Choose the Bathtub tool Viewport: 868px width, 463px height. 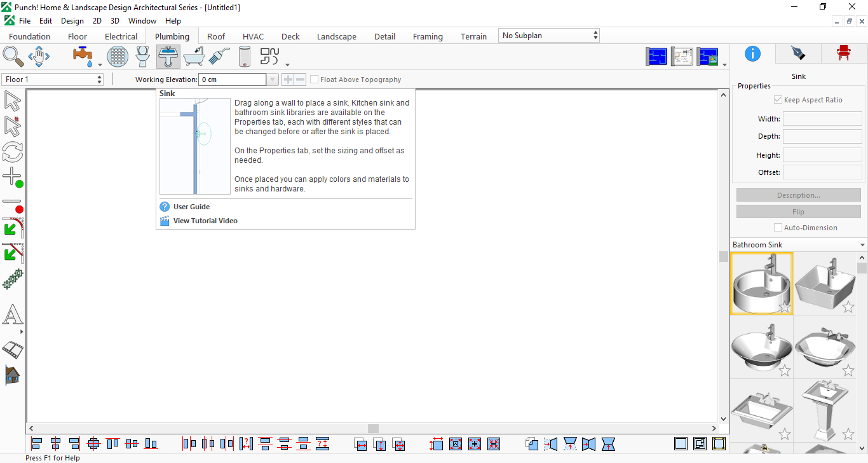click(194, 56)
